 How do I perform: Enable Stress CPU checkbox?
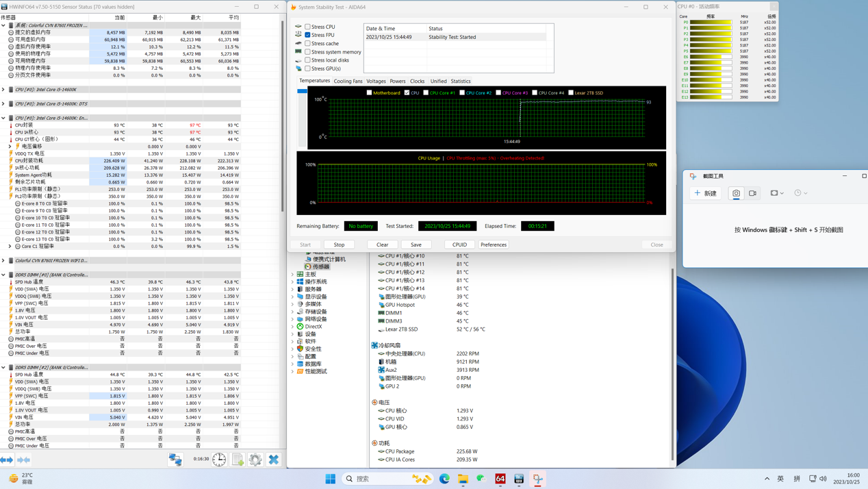point(308,27)
